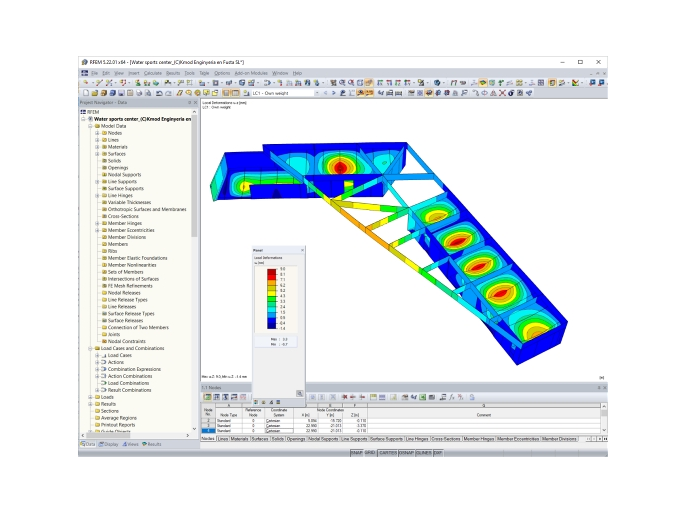
Task: Click the lock icon in table toolbar
Action: (x=472, y=397)
